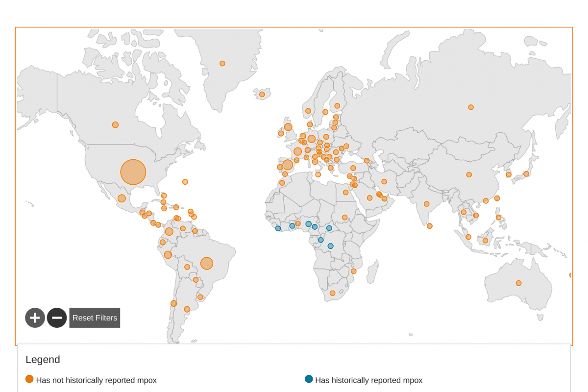Click the Russia bubble marker

tap(471, 107)
